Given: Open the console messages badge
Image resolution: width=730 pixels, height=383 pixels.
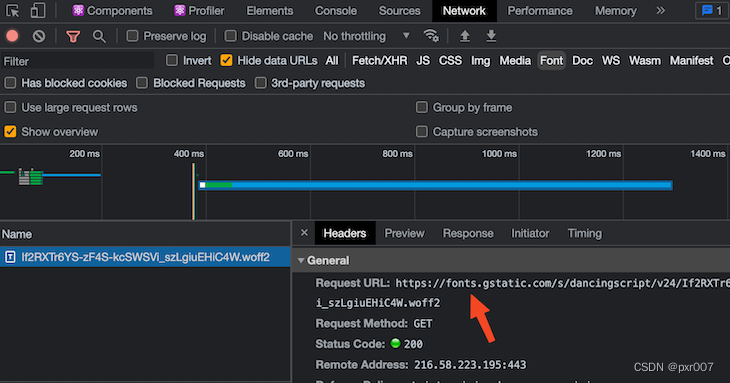Looking at the screenshot, I should click(x=712, y=10).
